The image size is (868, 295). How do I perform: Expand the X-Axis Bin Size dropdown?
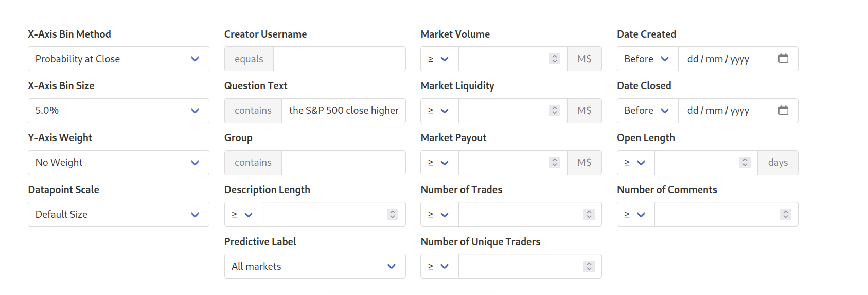118,111
